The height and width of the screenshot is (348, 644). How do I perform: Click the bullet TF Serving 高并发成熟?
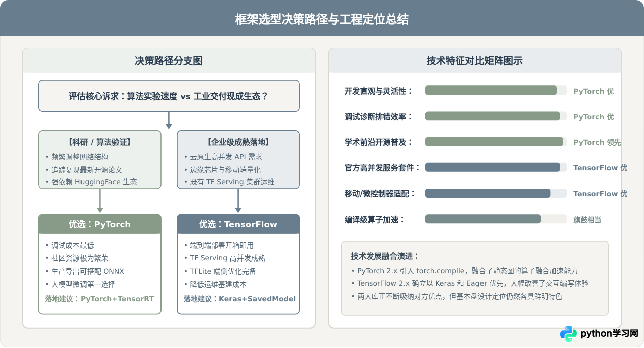[x=224, y=258]
